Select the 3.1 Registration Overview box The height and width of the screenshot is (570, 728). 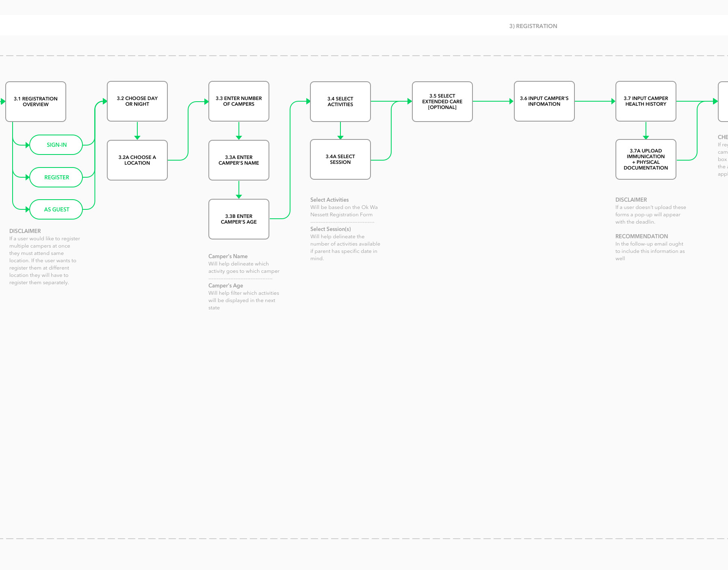36,102
